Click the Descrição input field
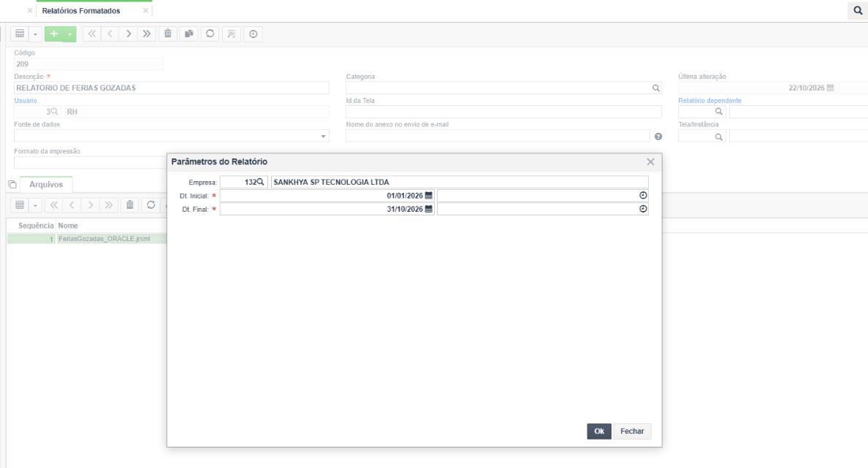868x468 pixels. click(x=172, y=88)
